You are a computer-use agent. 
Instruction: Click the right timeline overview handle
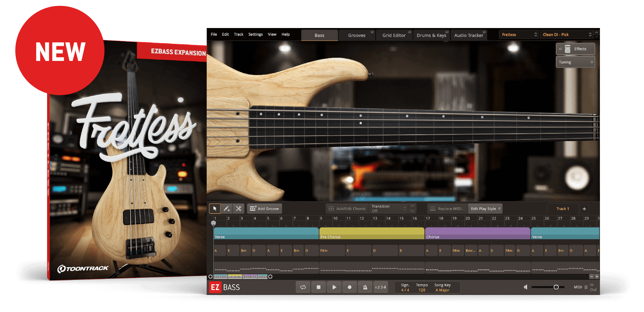click(270, 277)
